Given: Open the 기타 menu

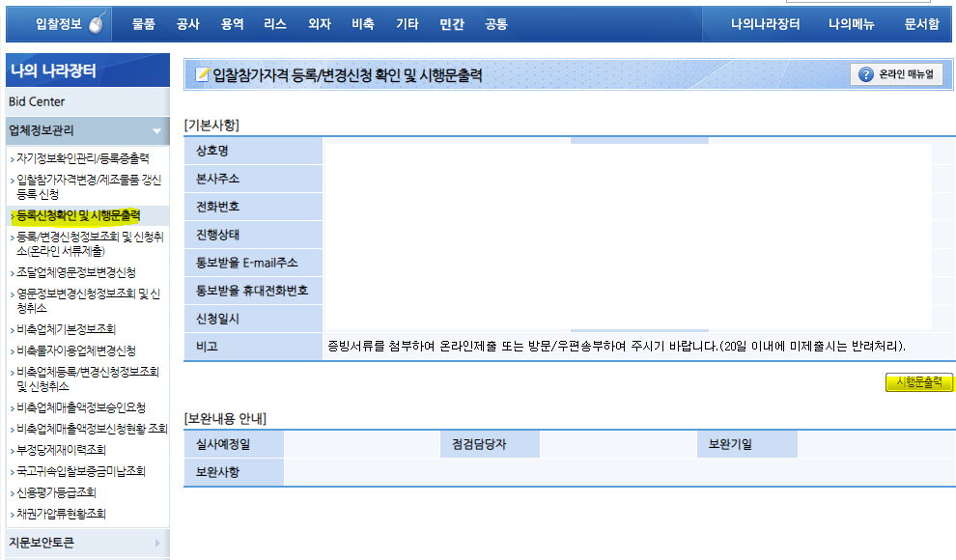Looking at the screenshot, I should [x=408, y=24].
